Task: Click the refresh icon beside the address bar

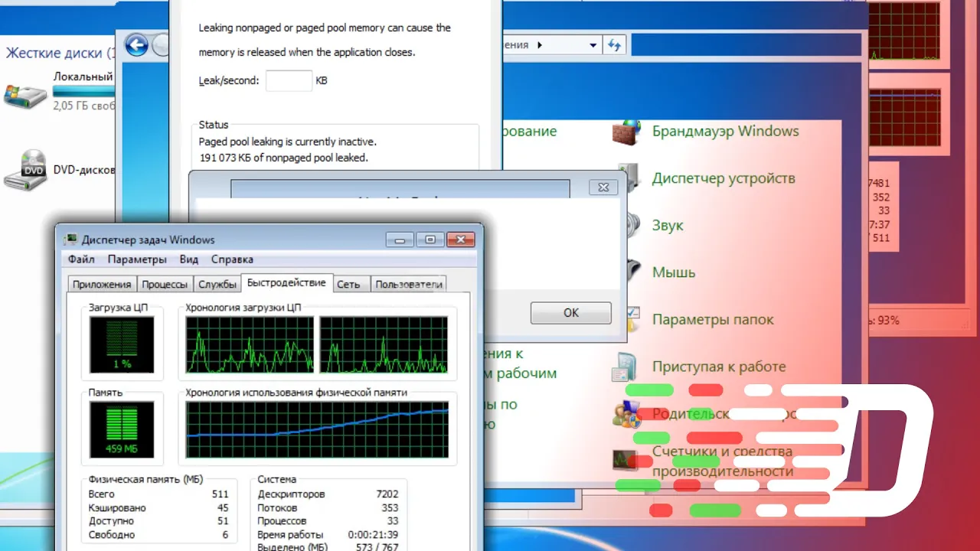Action: (614, 45)
